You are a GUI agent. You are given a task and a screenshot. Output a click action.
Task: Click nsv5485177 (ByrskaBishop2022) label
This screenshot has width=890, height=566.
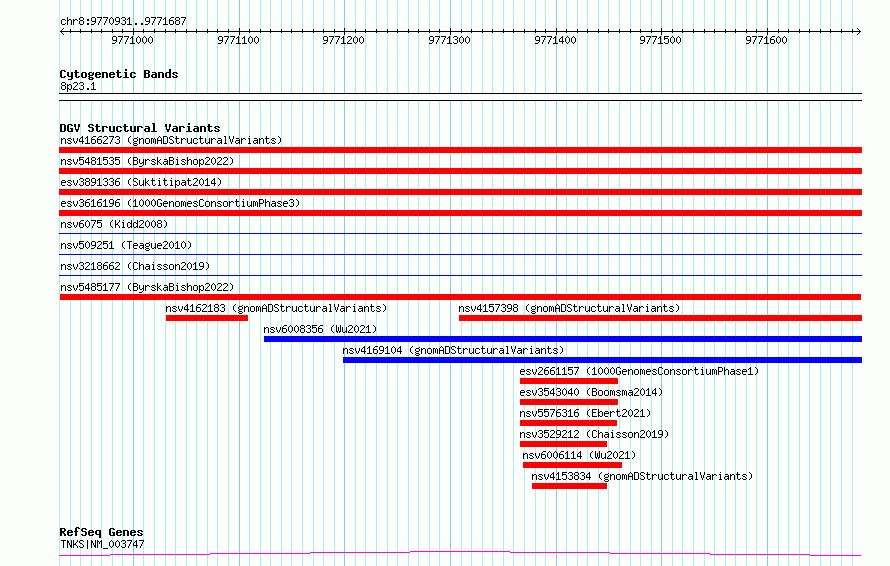pyautogui.click(x=147, y=287)
